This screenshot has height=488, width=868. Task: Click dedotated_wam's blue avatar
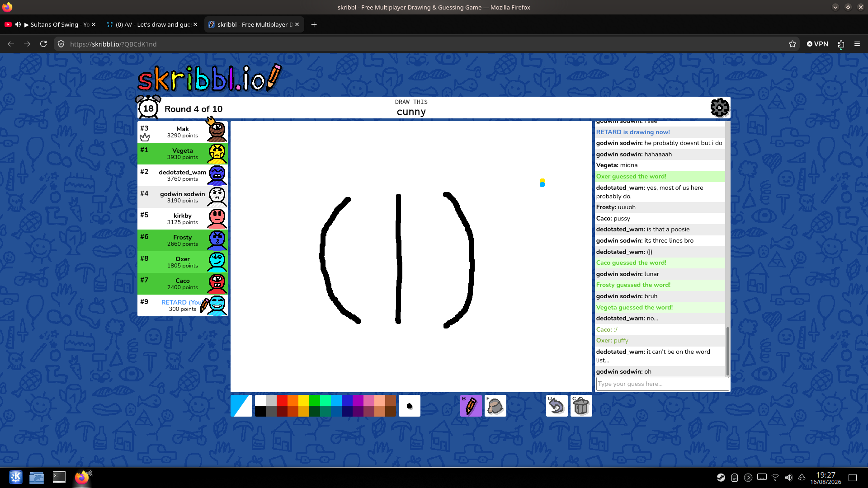[217, 175]
